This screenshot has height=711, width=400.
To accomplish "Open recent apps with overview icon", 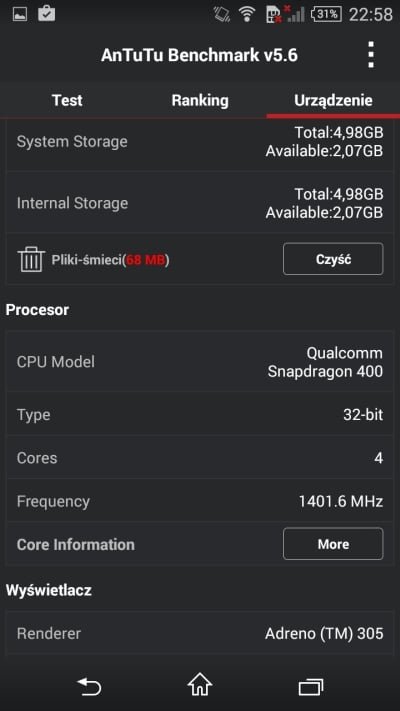I will [x=311, y=687].
